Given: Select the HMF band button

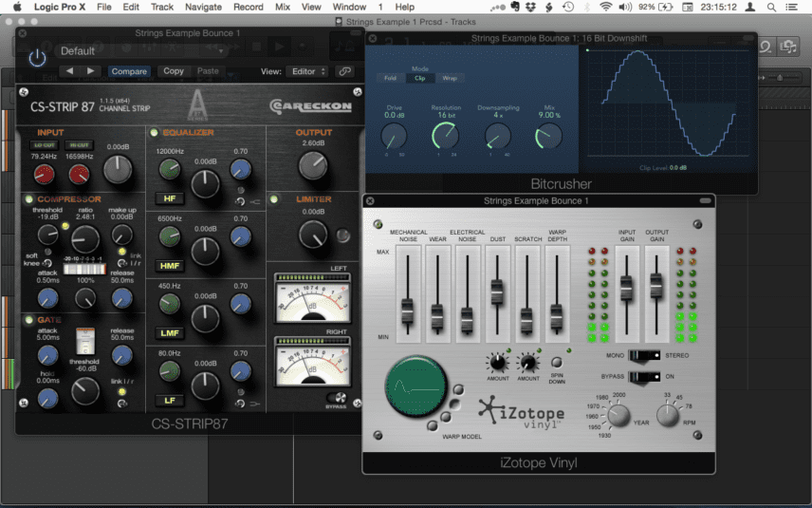Looking at the screenshot, I should 170,266.
